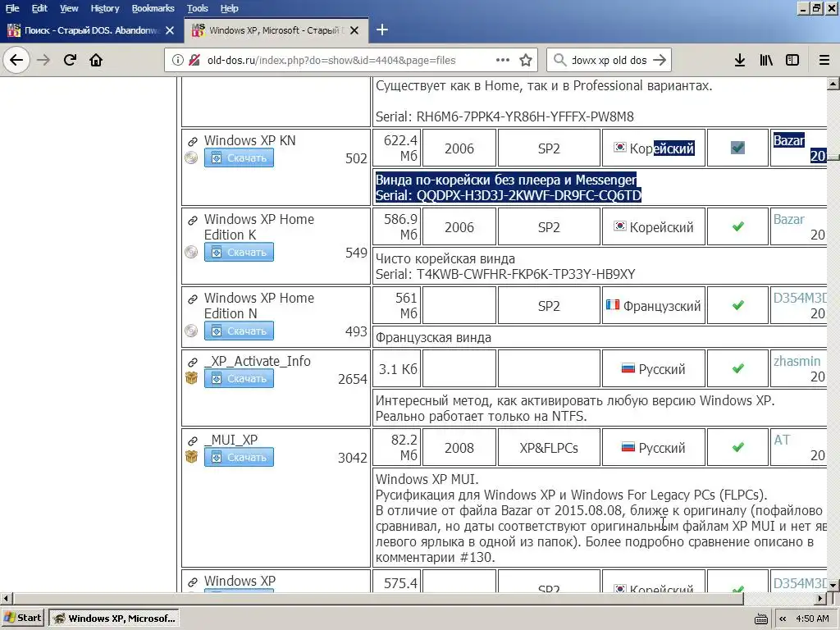Close the Windows XP, Microsoft tab
Viewport: 840px width, 630px height.
[x=354, y=30]
